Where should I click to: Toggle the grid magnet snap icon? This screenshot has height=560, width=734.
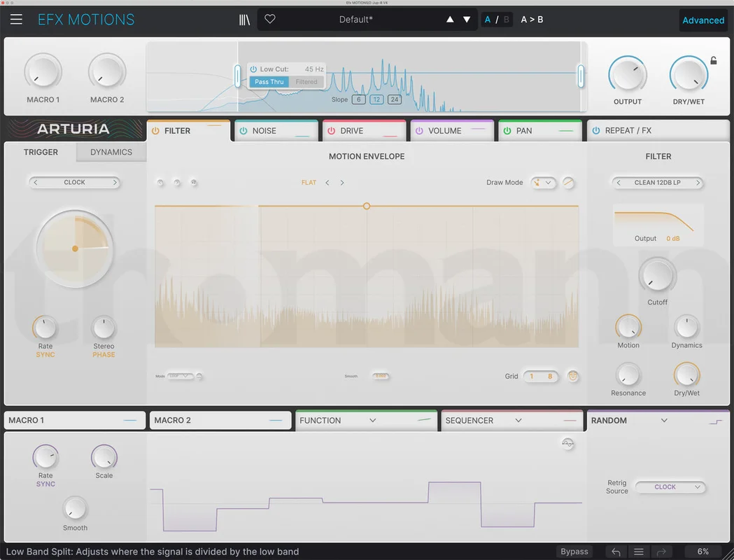click(572, 376)
